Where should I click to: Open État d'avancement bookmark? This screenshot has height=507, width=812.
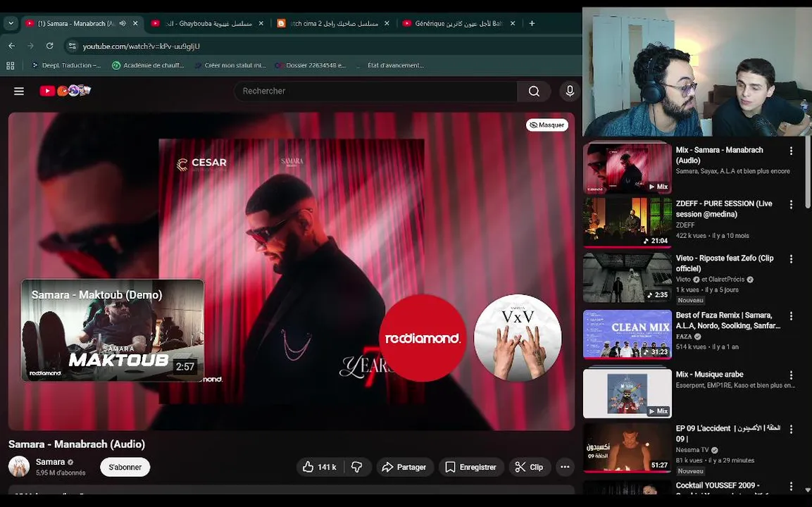click(x=391, y=65)
